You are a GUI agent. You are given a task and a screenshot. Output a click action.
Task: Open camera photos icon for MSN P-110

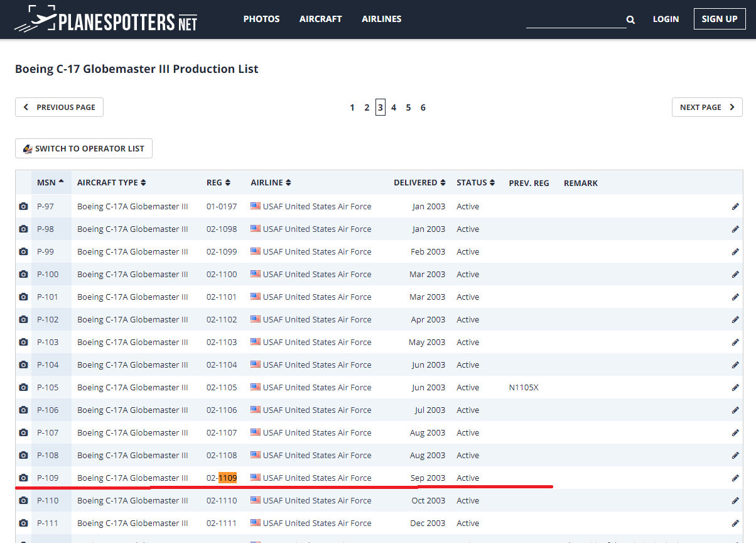(23, 500)
